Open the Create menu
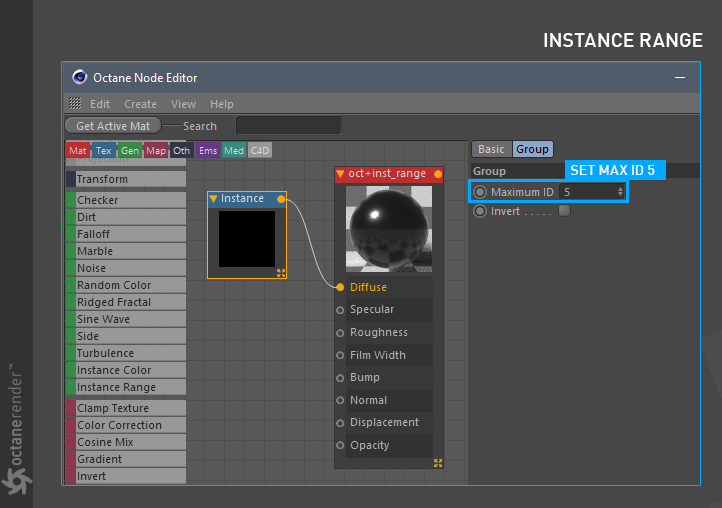 coord(140,104)
